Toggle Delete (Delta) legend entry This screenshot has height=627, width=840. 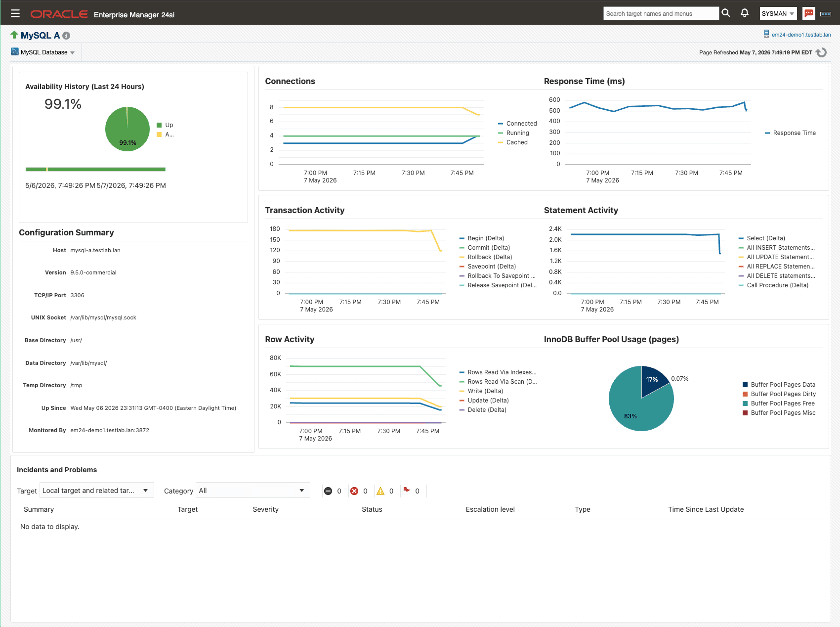click(483, 410)
